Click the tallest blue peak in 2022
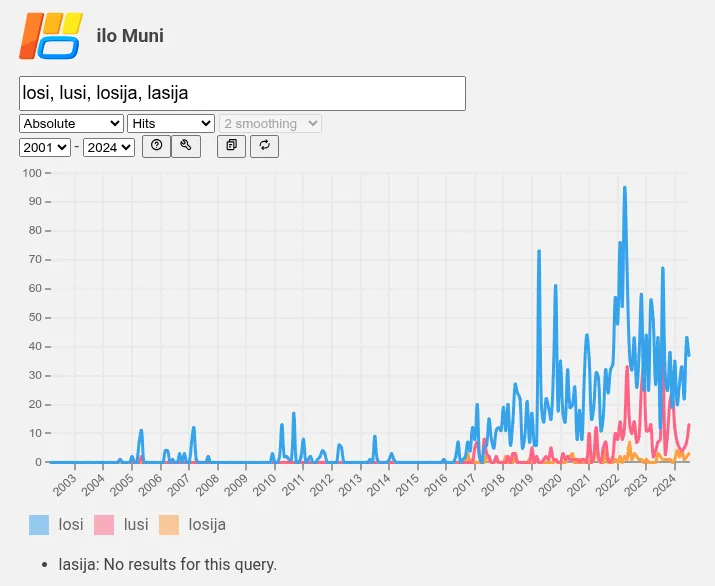The height and width of the screenshot is (586, 715). point(625,188)
